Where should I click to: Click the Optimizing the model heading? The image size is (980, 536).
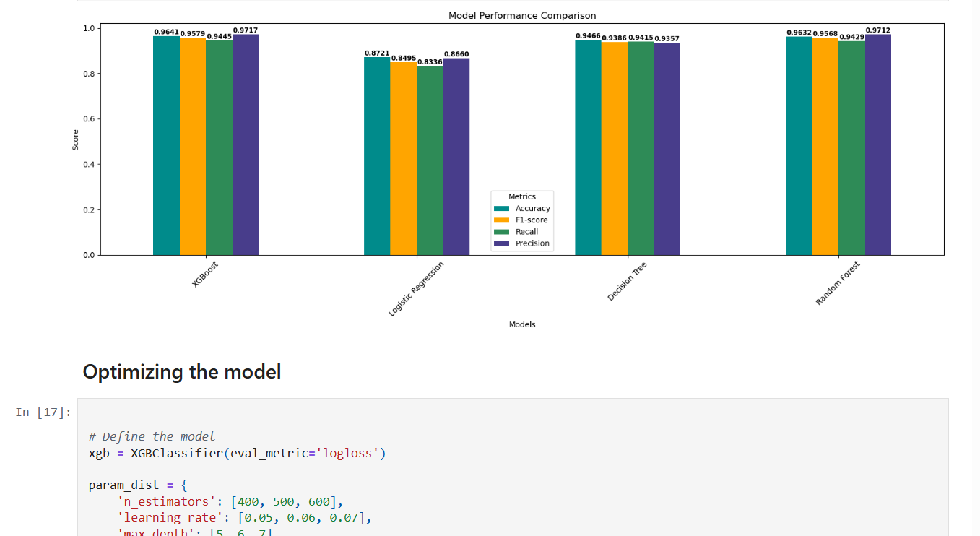181,372
